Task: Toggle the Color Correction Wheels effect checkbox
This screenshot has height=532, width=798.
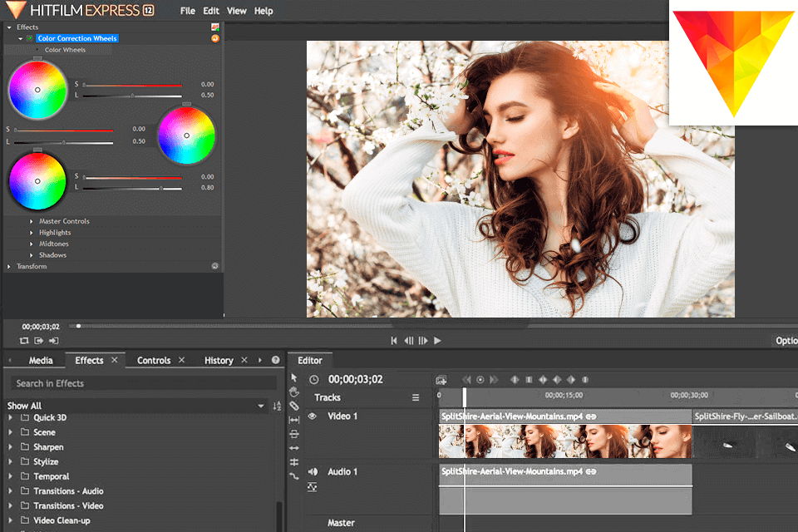Action: pyautogui.click(x=30, y=39)
